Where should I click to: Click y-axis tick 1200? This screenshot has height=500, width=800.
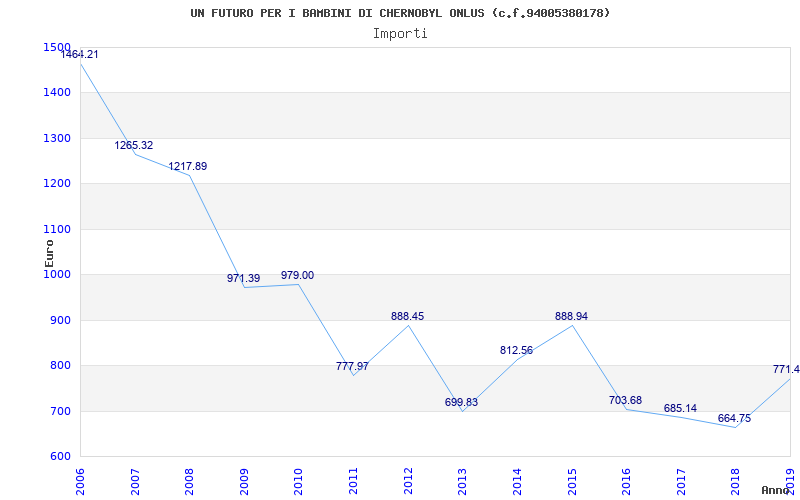click(x=57, y=184)
